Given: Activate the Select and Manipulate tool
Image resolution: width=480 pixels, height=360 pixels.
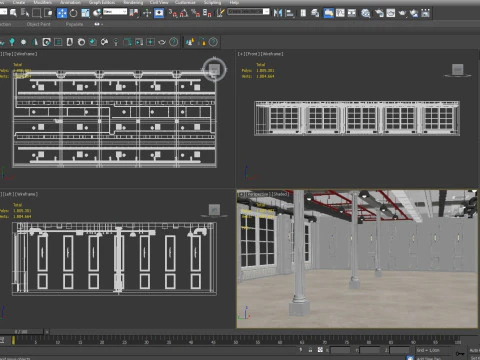Looking at the screenshot, I should tap(147, 13).
